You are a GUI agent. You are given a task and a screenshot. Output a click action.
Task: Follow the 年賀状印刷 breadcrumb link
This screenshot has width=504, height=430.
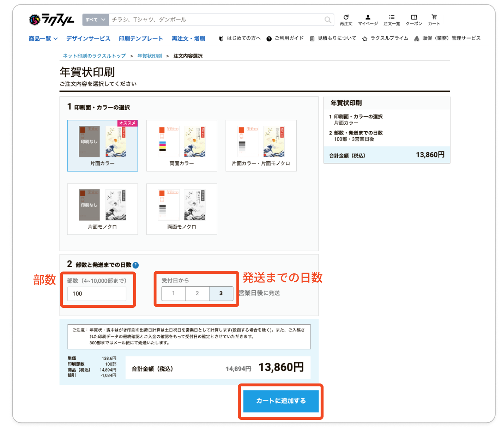[x=150, y=56]
